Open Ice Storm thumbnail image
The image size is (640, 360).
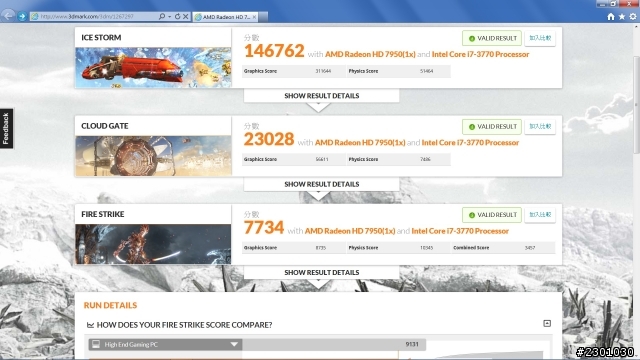tap(153, 67)
